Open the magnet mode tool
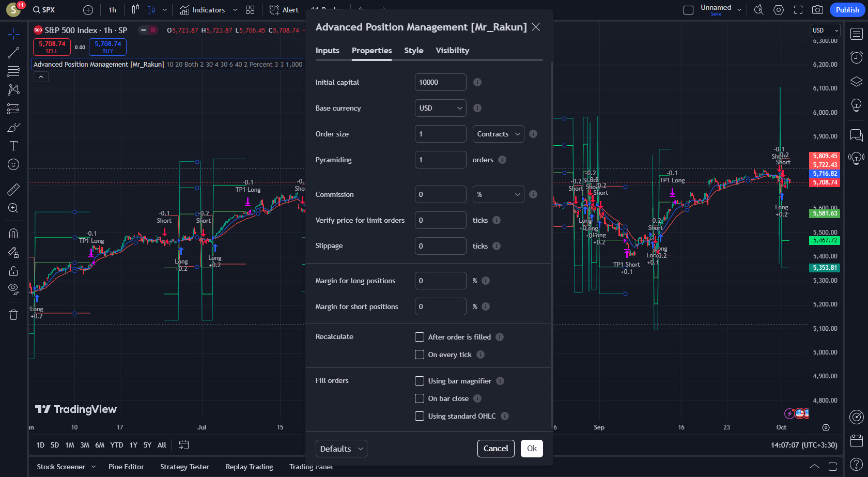Viewport: 868px width, 477px height. [13, 233]
